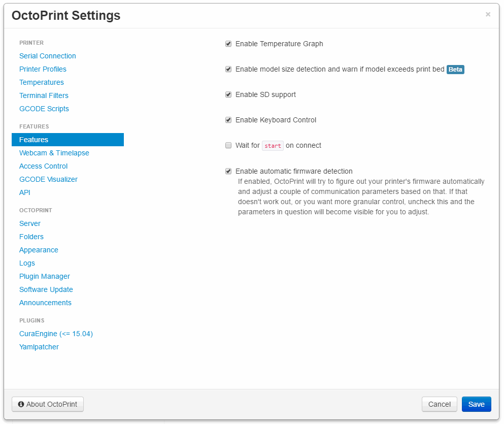Image resolution: width=504 pixels, height=424 pixels.
Task: Uncheck automatic firmware detection
Action: click(228, 171)
